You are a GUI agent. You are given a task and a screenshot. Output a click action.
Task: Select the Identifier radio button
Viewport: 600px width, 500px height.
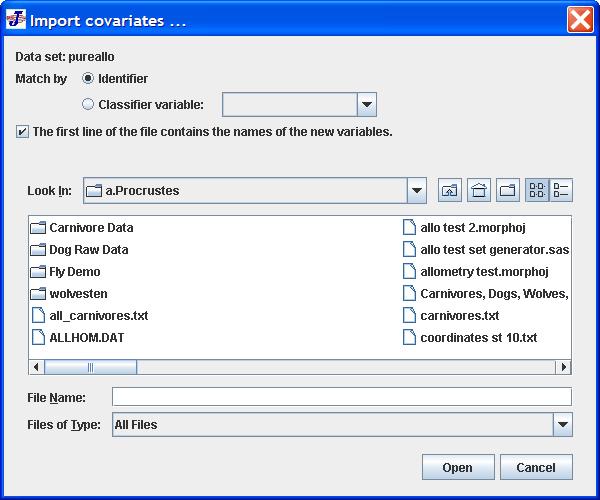pos(88,78)
